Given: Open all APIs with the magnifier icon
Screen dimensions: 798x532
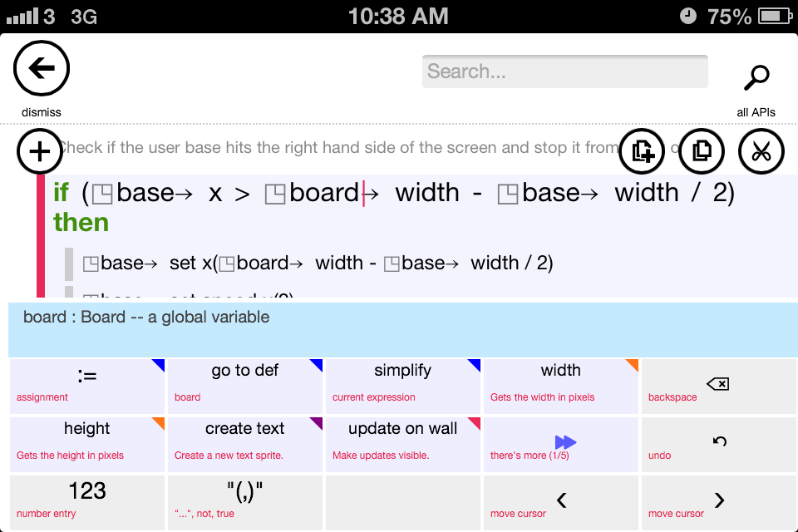Looking at the screenshot, I should click(756, 76).
